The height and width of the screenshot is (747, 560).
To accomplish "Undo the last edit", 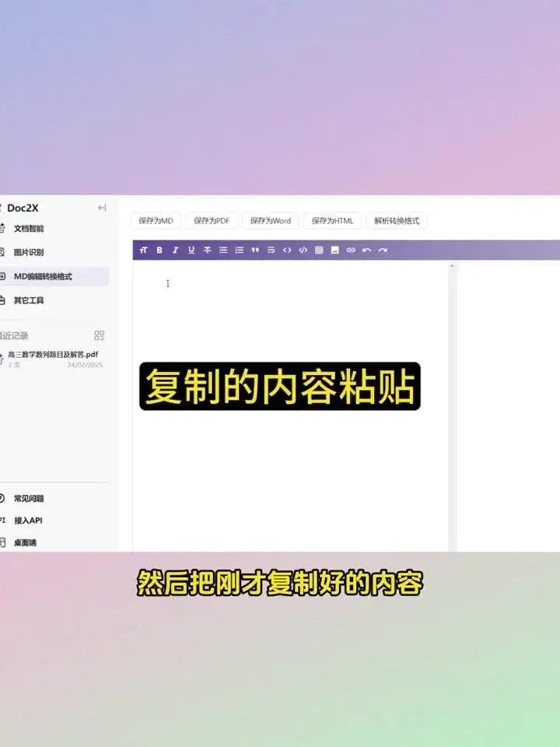I will (x=366, y=250).
